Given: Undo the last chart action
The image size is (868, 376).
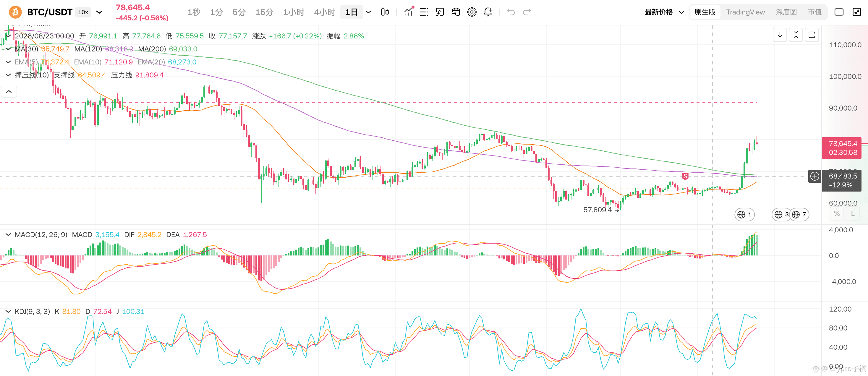Looking at the screenshot, I should coord(511,12).
